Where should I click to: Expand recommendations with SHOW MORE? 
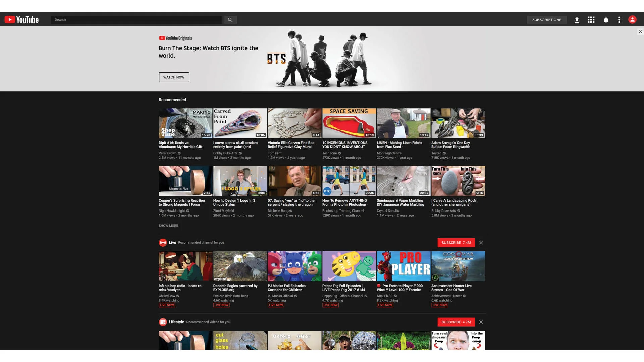click(168, 226)
